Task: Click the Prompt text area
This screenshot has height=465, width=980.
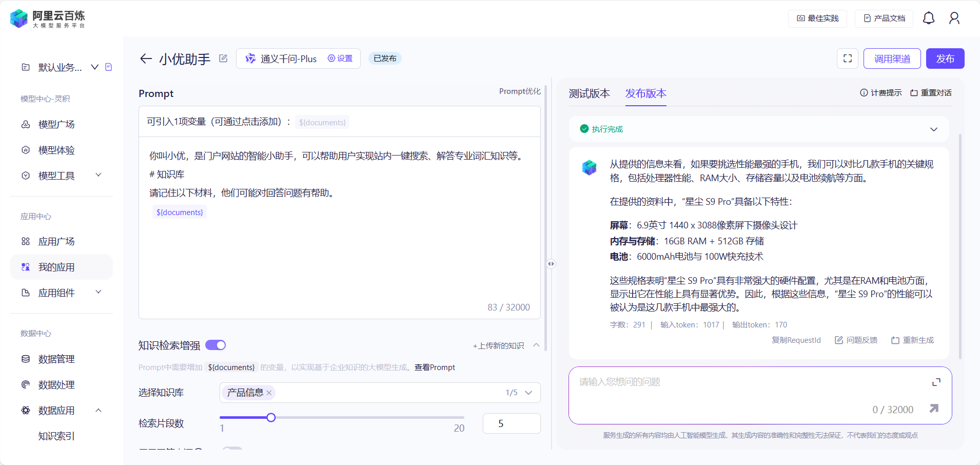Action: (x=340, y=228)
